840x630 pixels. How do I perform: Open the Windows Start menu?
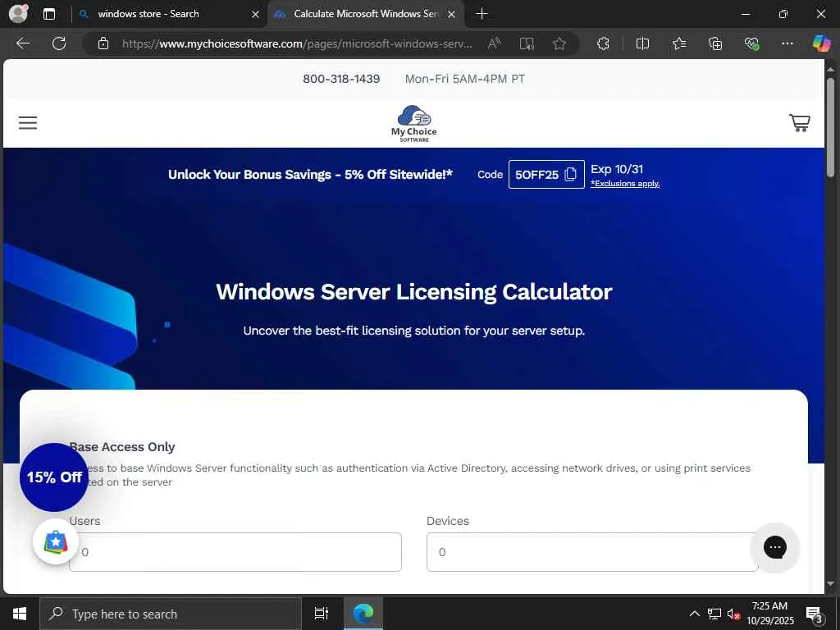click(20, 614)
